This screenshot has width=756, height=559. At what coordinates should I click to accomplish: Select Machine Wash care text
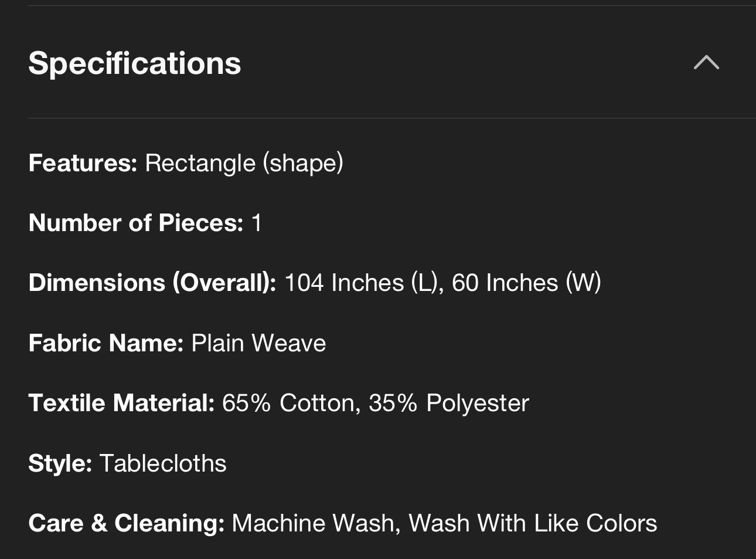point(316,523)
